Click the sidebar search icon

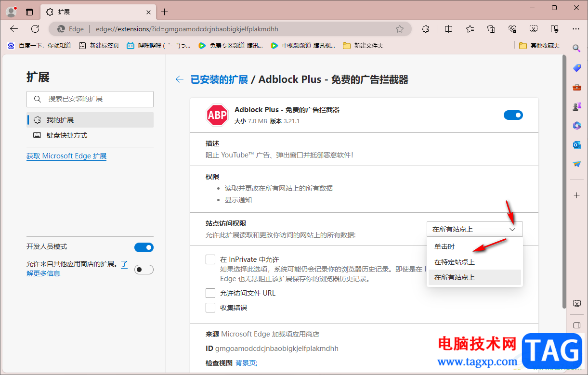[576, 48]
